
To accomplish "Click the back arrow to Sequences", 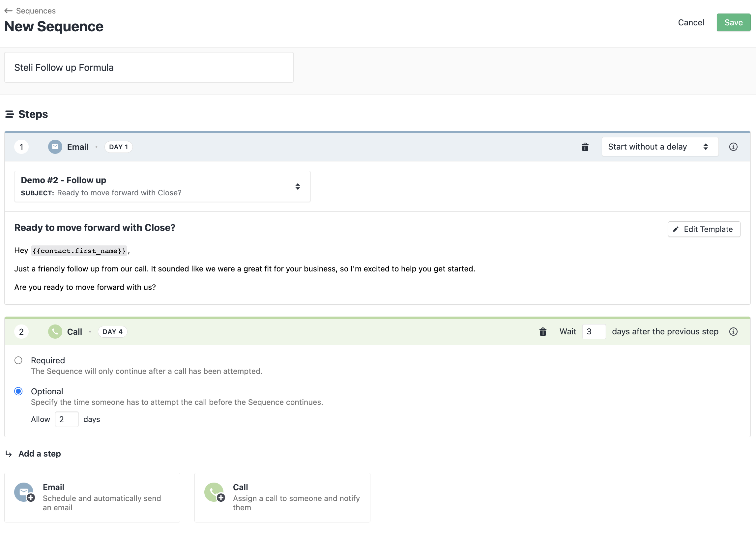I will point(9,11).
